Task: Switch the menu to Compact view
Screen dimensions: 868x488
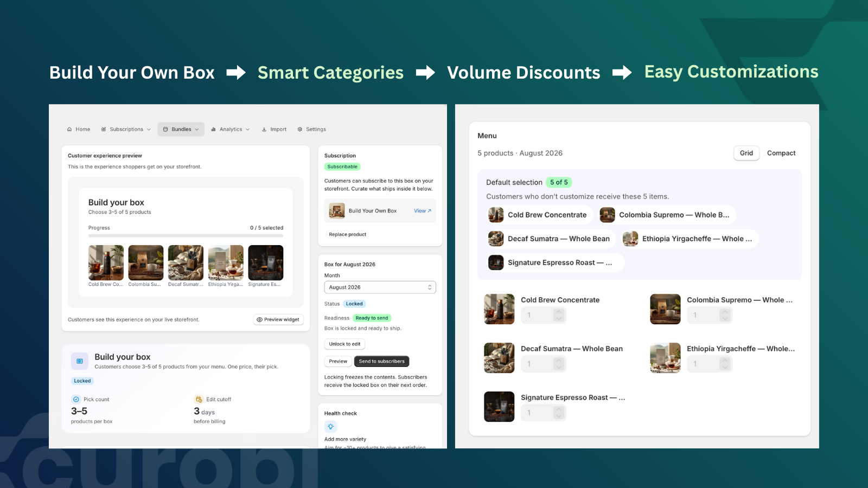Action: [x=781, y=153]
